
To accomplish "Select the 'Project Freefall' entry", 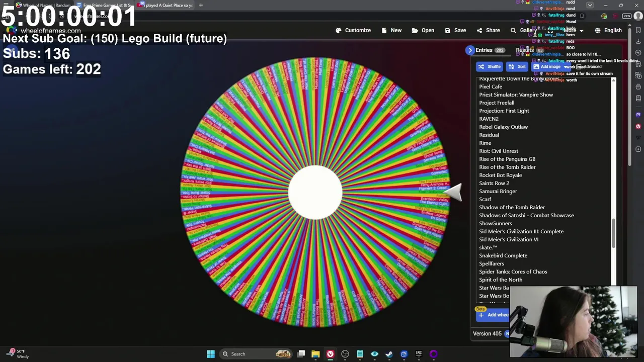I will point(497,103).
